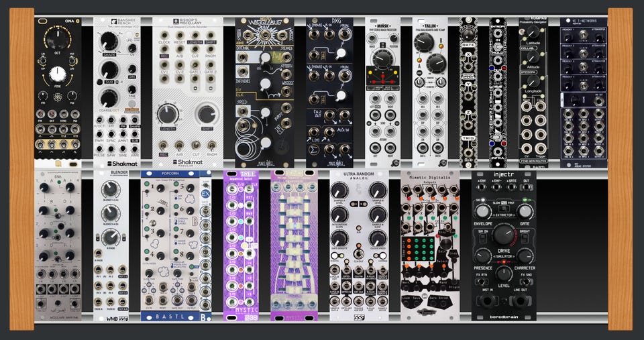Click the step 8 knob on POPCORN
This screenshot has height=340, width=644.
(x=190, y=256)
